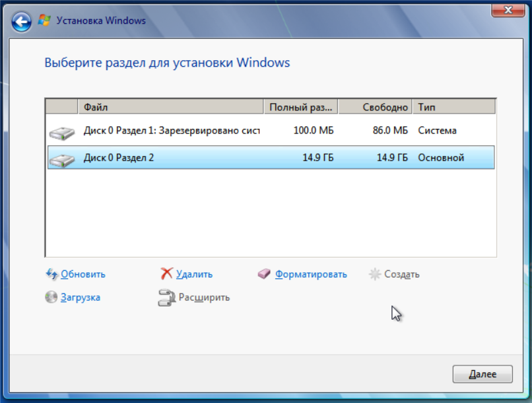Click the refresh arrows icon beside Обновить

click(x=51, y=274)
